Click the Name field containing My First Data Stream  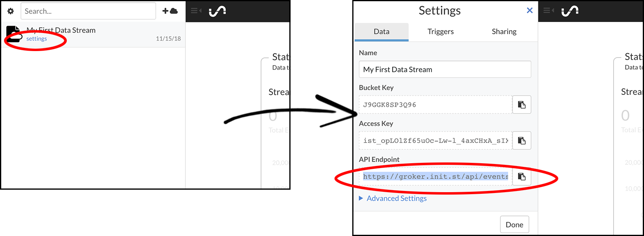[445, 70]
